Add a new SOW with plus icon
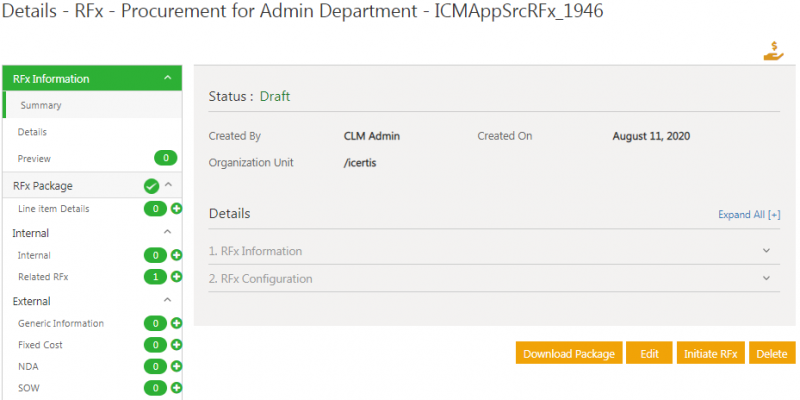Viewport: 800px width, 400px height. (x=176, y=388)
